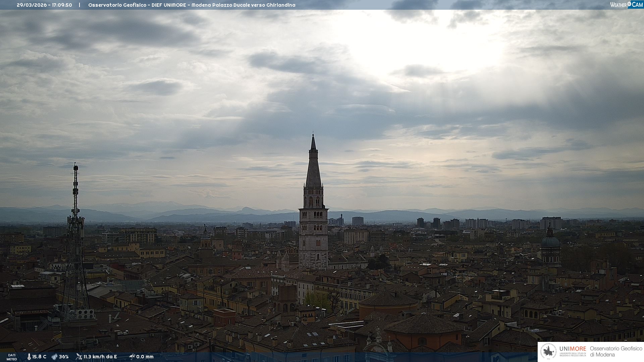Click the WeatherCam camera lens icon

tap(629, 4)
